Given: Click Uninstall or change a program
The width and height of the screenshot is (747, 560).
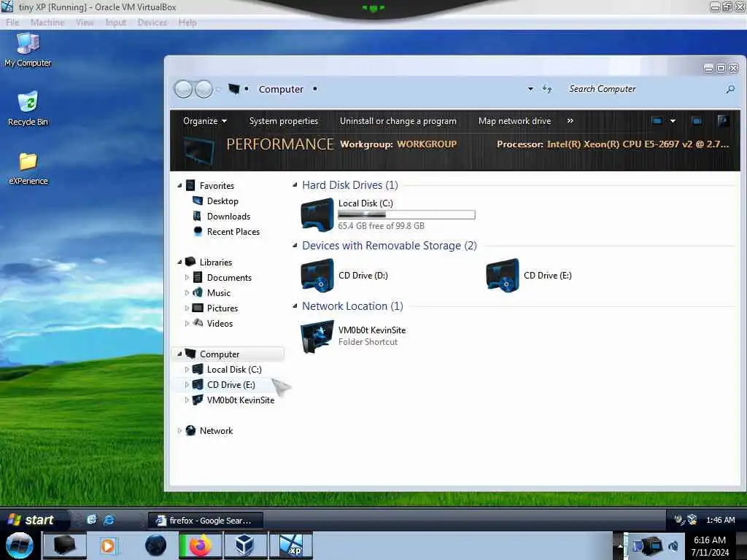Looking at the screenshot, I should (x=398, y=121).
